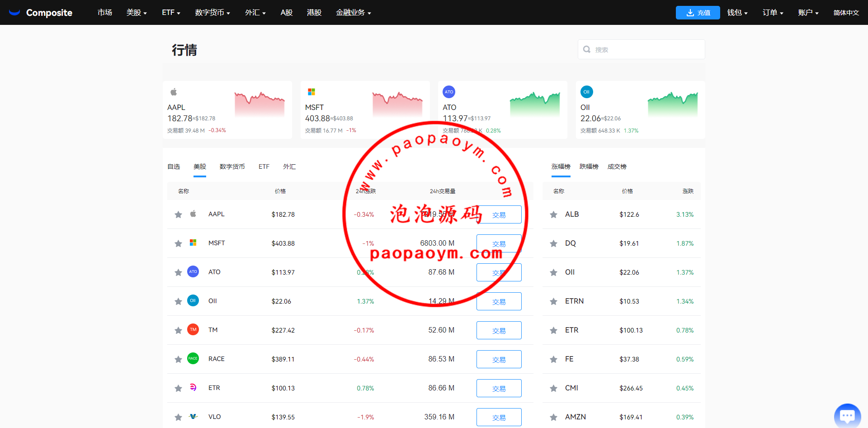This screenshot has height=428, width=868.
Task: Expand the 数字货币 dropdown menu
Action: pos(212,13)
